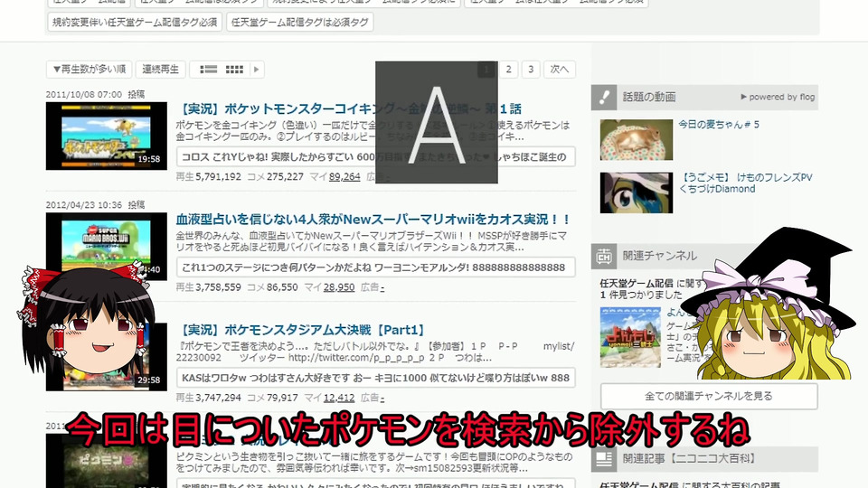Open 【実況】ポケモンスタジアム大決戦【Part1】 link

tap(300, 330)
